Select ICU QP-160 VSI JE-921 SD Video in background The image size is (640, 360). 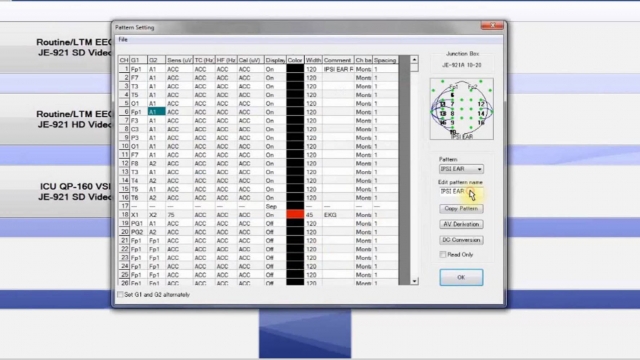pyautogui.click(x=56, y=192)
